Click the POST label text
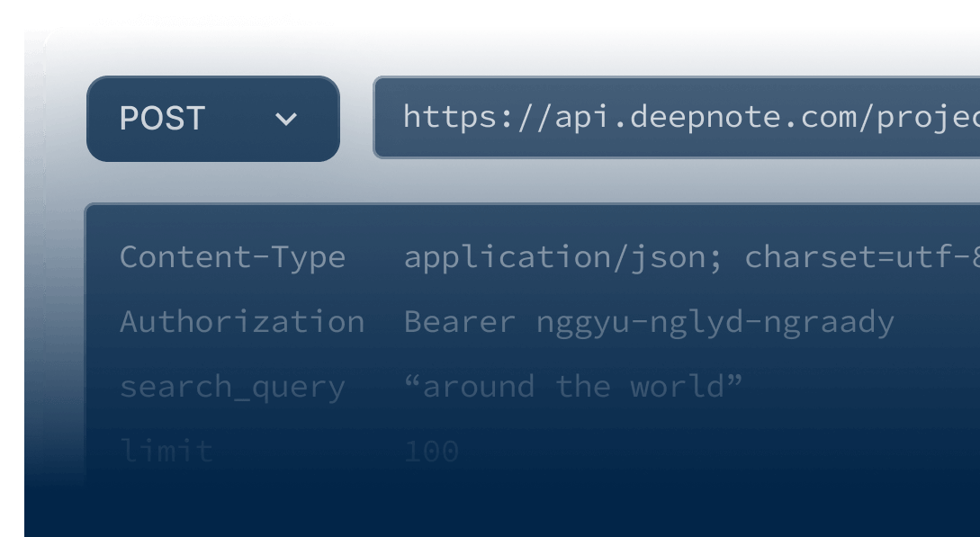Viewport: 980px width, 537px height. [x=162, y=119]
